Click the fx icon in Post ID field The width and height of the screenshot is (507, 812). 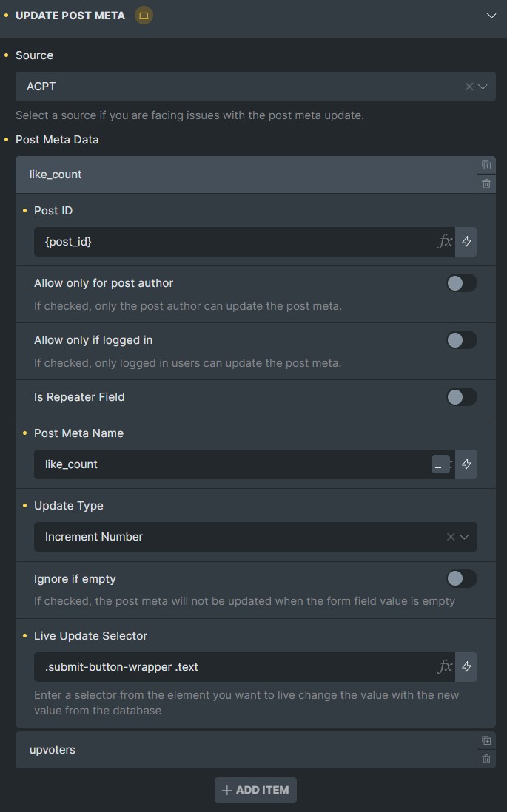coord(446,241)
